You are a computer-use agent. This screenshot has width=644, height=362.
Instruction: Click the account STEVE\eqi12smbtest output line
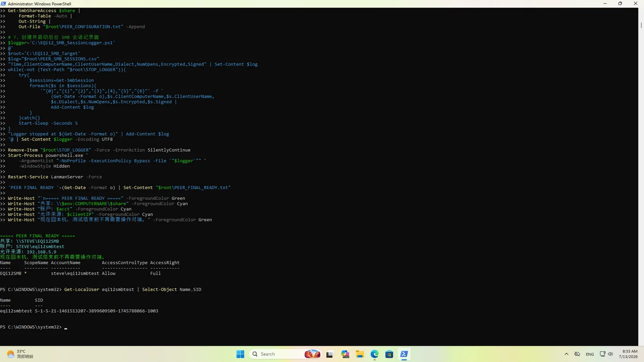tap(32, 247)
